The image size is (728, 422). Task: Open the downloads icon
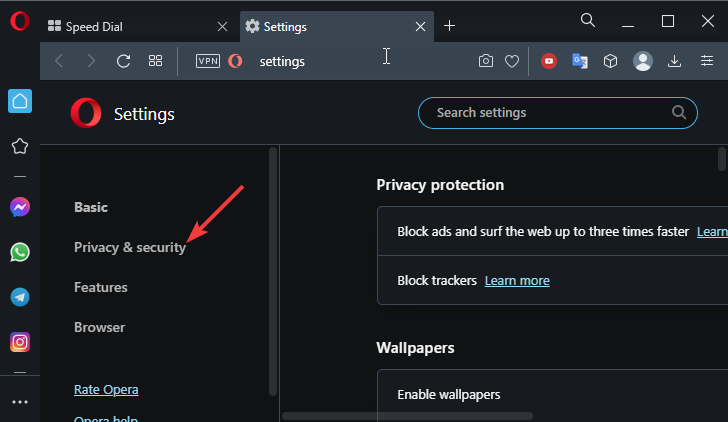(674, 61)
